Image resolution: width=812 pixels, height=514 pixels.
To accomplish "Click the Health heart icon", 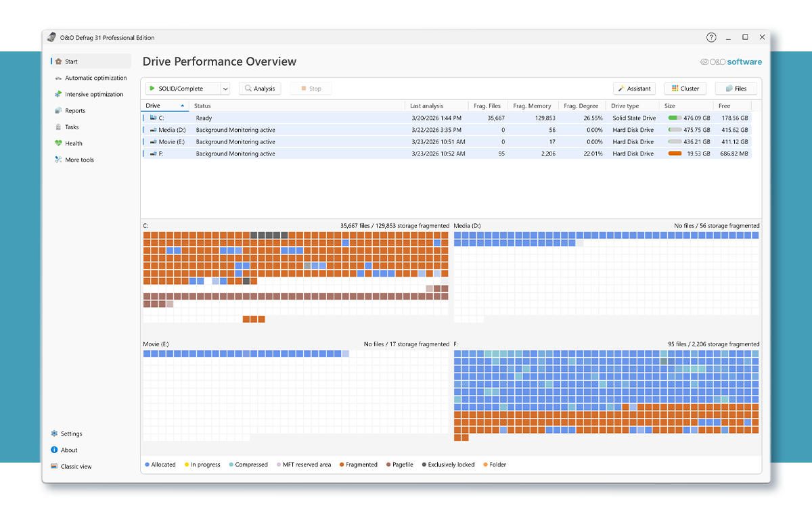I will tap(58, 143).
